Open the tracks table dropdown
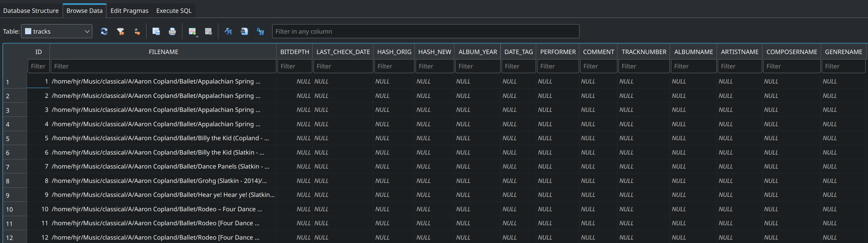Viewport: 868px width, 243px height. [x=57, y=31]
